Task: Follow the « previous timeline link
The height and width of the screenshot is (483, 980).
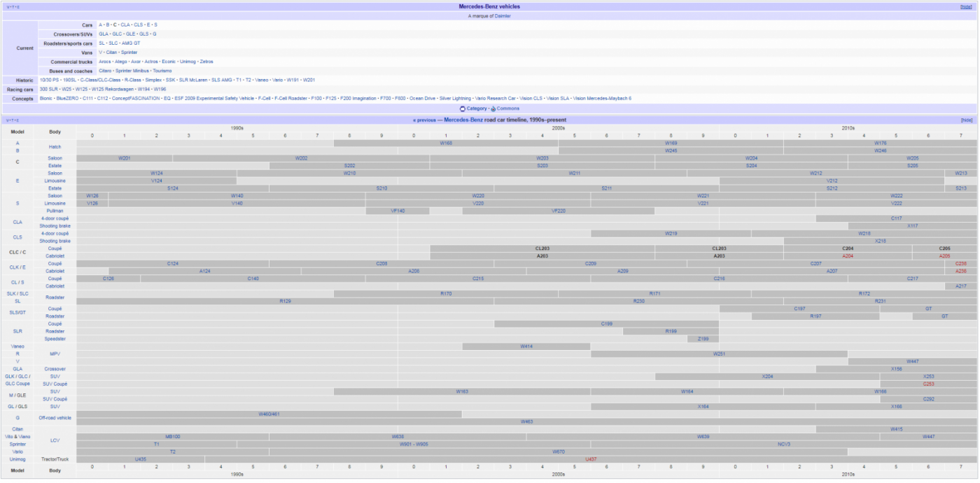Action: coord(425,120)
